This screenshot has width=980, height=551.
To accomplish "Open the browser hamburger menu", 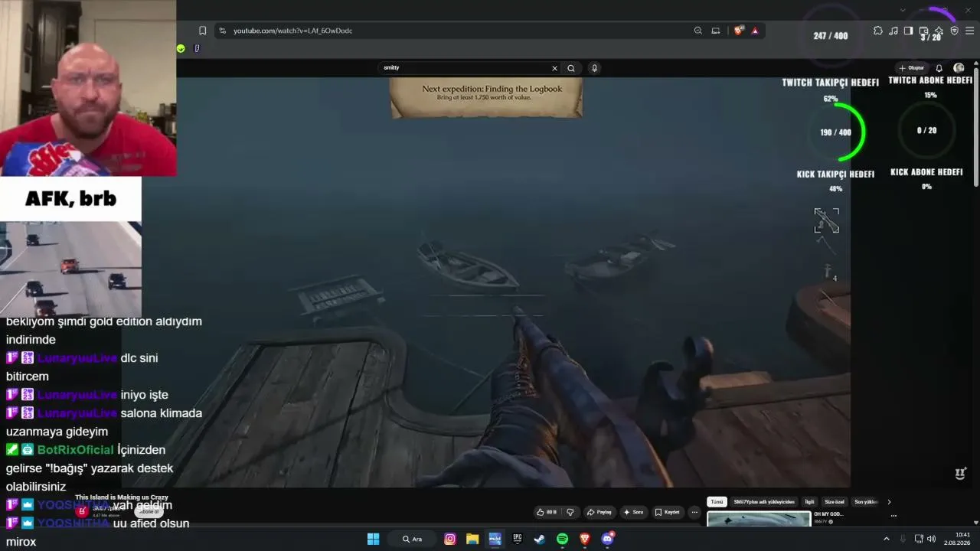I will (x=970, y=31).
